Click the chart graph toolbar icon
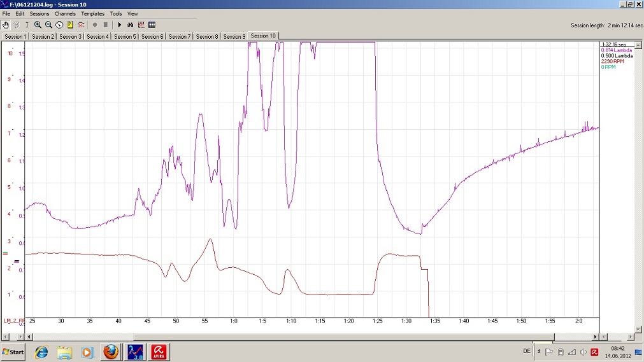This screenshot has width=644, height=362. point(141,25)
